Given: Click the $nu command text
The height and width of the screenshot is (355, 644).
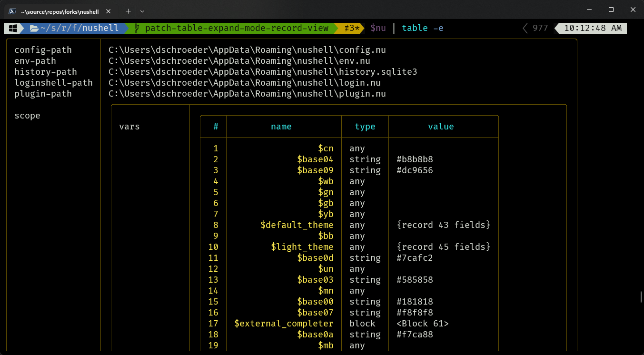Looking at the screenshot, I should [378, 28].
